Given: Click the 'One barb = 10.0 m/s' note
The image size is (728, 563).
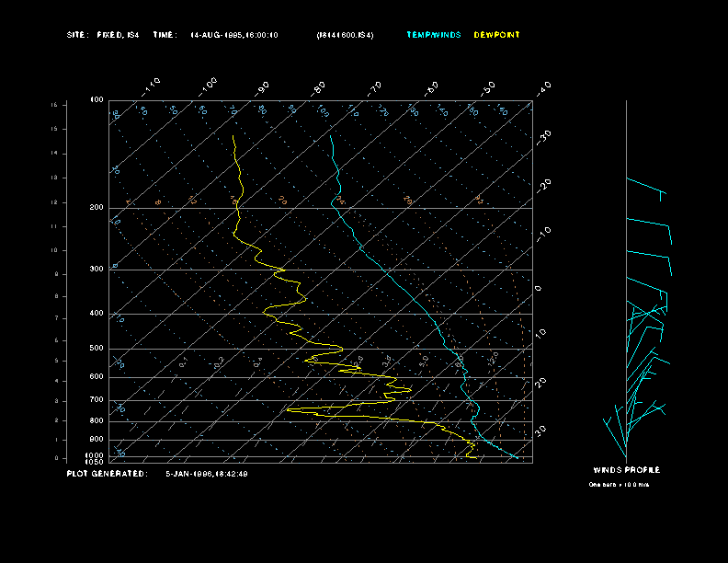Looking at the screenshot, I should pyautogui.click(x=619, y=485).
